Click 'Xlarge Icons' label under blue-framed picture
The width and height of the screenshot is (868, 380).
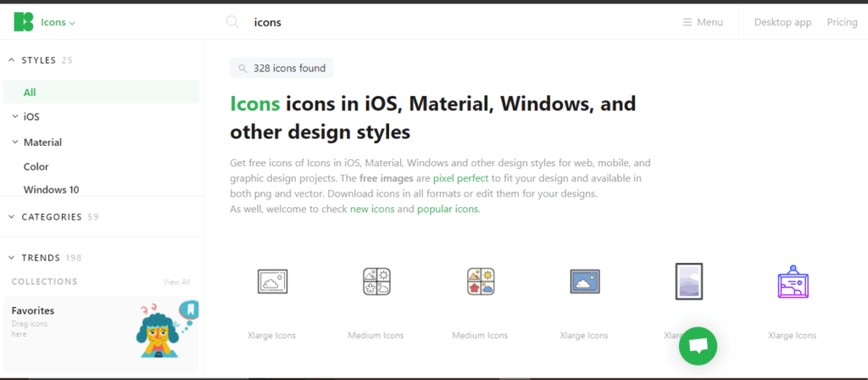(584, 336)
